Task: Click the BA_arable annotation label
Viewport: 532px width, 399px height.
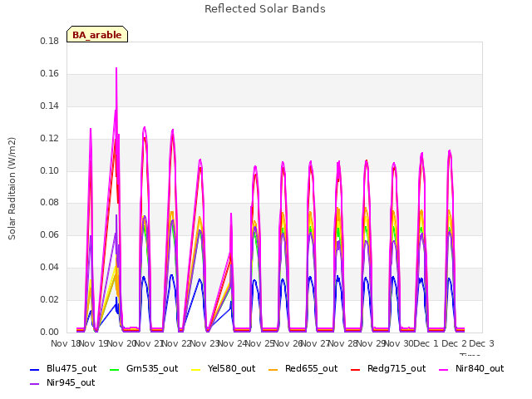Action: pyautogui.click(x=97, y=34)
